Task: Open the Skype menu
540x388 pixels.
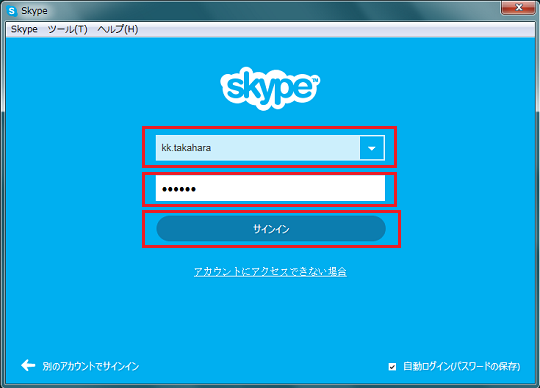Action: tap(24, 29)
